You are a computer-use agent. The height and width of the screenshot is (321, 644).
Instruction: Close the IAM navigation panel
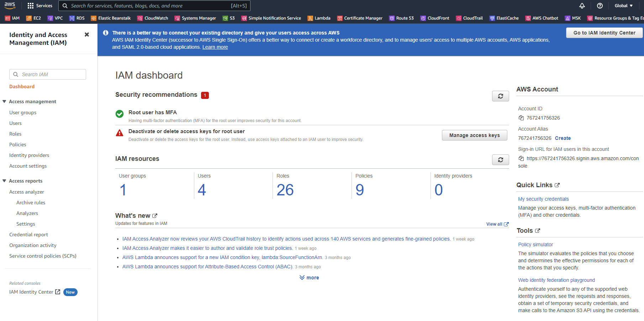86,35
